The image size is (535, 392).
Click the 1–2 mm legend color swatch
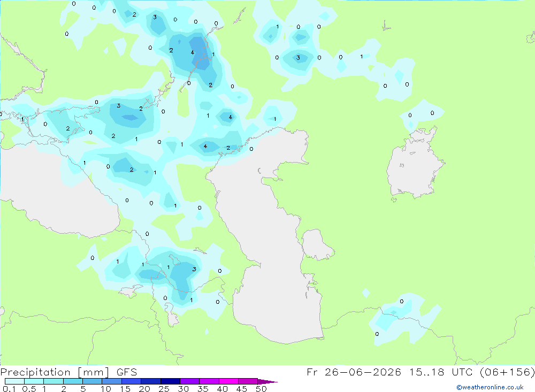pyautogui.click(x=53, y=381)
